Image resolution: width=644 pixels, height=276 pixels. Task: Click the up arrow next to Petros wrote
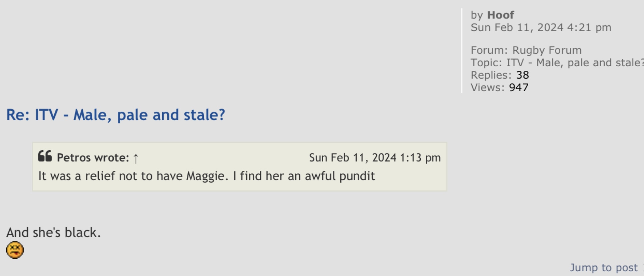[x=136, y=158]
